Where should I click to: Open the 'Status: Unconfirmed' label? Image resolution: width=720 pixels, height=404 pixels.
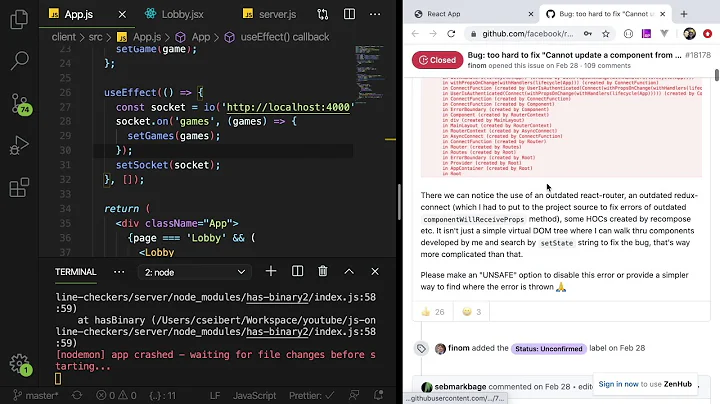click(549, 348)
